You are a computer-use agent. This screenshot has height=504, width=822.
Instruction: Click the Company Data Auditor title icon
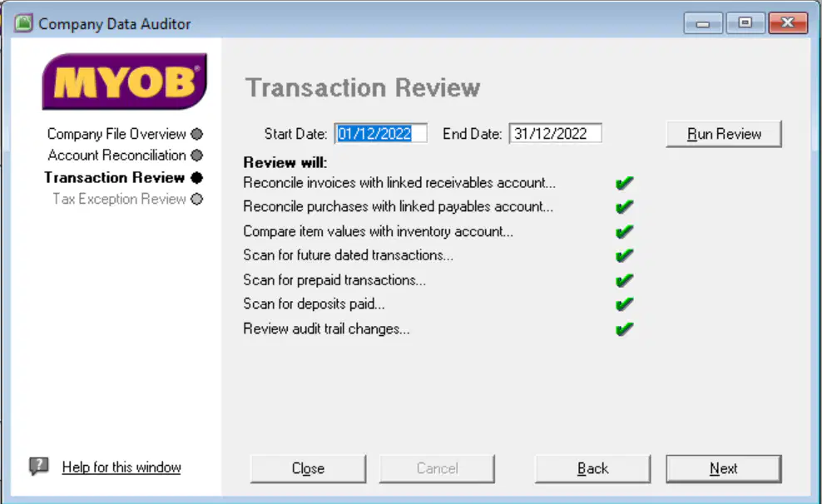pyautogui.click(x=23, y=23)
